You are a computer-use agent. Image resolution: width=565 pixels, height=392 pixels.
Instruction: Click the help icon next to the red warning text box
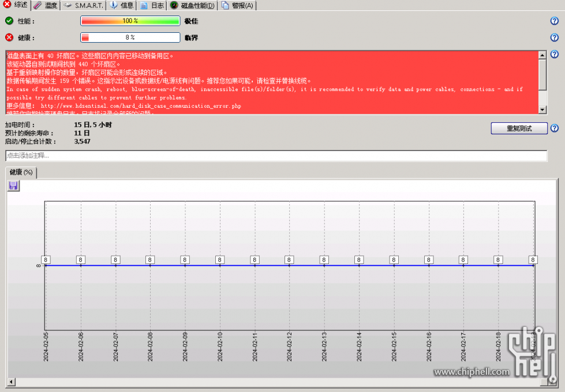[x=555, y=54]
